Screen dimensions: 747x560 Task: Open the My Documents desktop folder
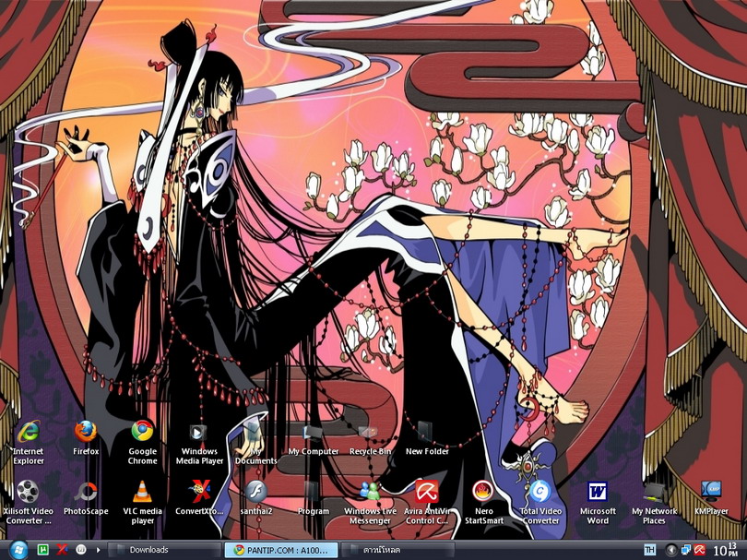255,443
